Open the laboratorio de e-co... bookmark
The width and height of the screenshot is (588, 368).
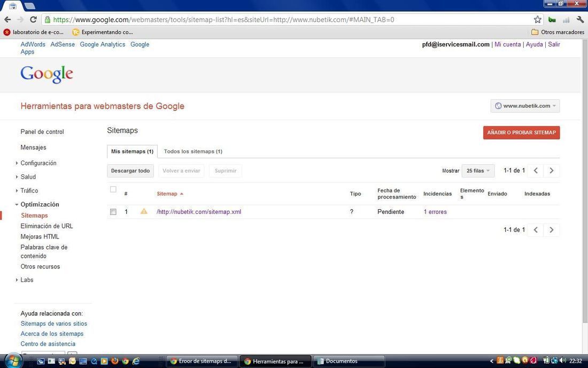click(x=33, y=32)
